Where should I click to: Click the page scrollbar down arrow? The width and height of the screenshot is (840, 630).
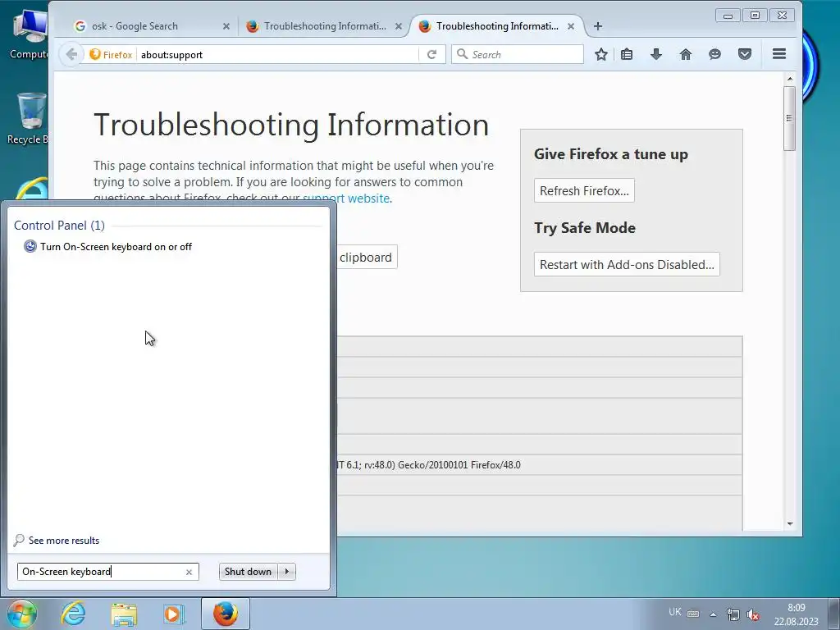(x=790, y=523)
